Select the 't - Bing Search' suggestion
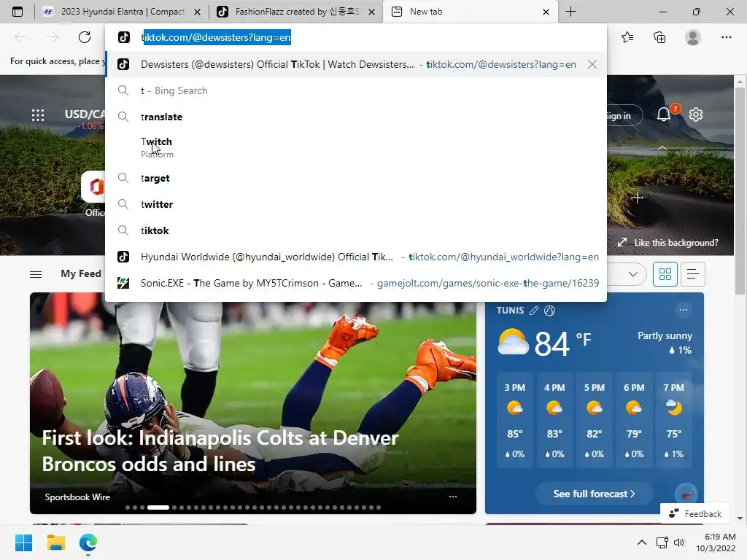The width and height of the screenshot is (747, 560). [x=356, y=90]
